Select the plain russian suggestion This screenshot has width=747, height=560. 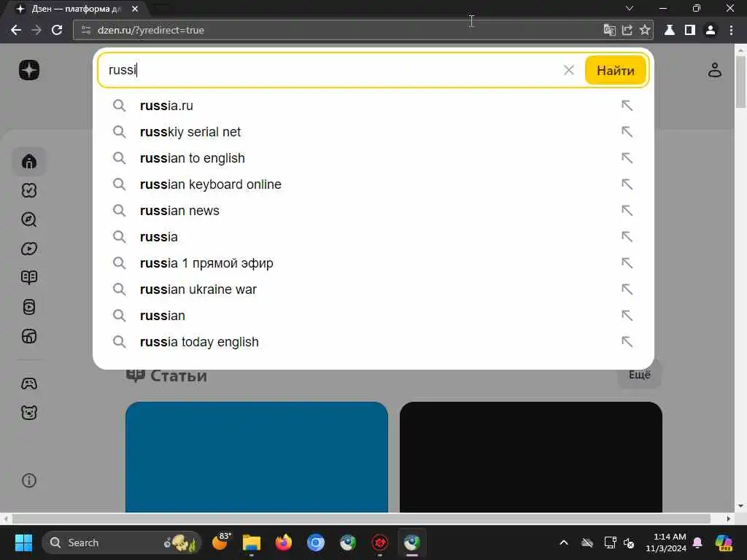coord(373,316)
